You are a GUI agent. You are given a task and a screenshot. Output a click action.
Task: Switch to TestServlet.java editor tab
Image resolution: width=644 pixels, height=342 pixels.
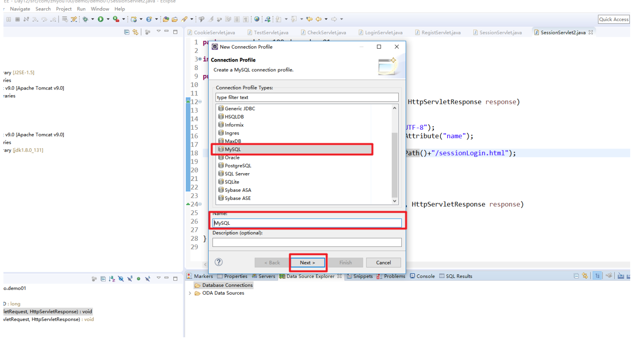coord(268,32)
